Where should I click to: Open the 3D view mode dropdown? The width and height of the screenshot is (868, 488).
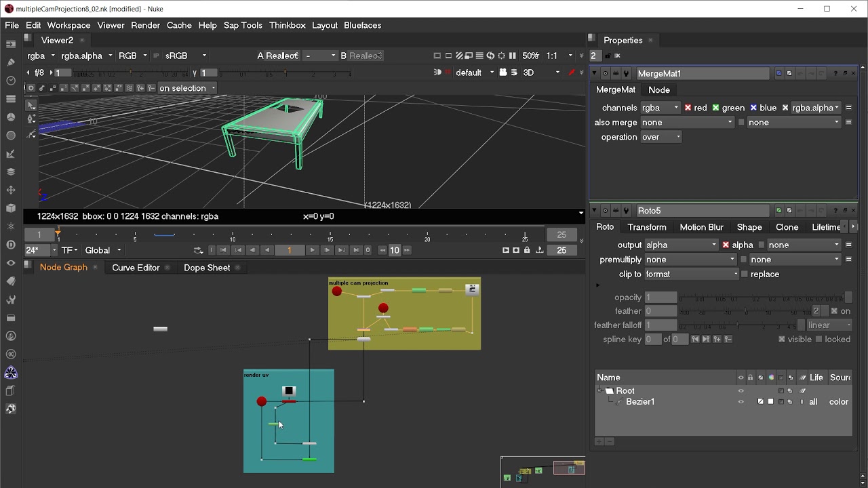click(540, 73)
